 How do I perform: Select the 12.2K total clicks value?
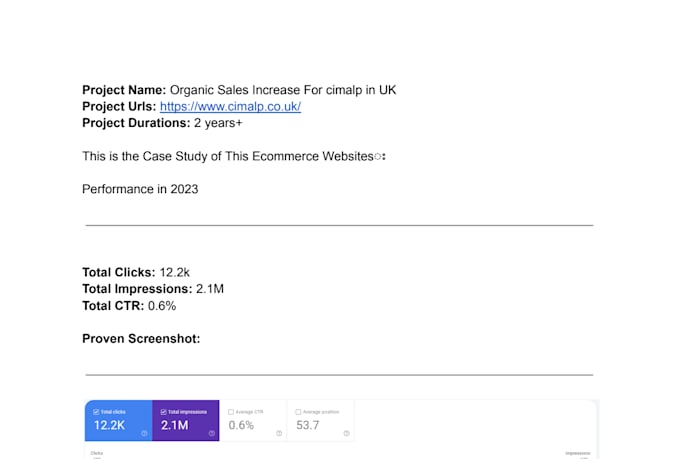(x=109, y=425)
